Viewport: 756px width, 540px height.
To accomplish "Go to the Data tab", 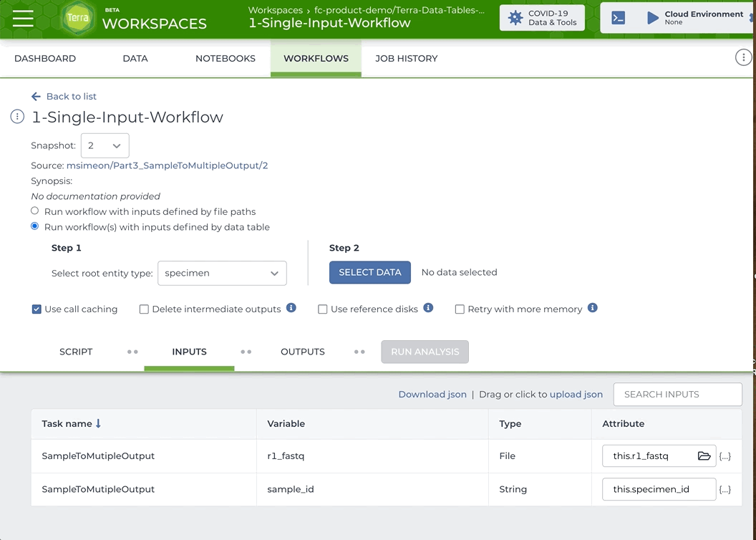I will click(x=135, y=58).
